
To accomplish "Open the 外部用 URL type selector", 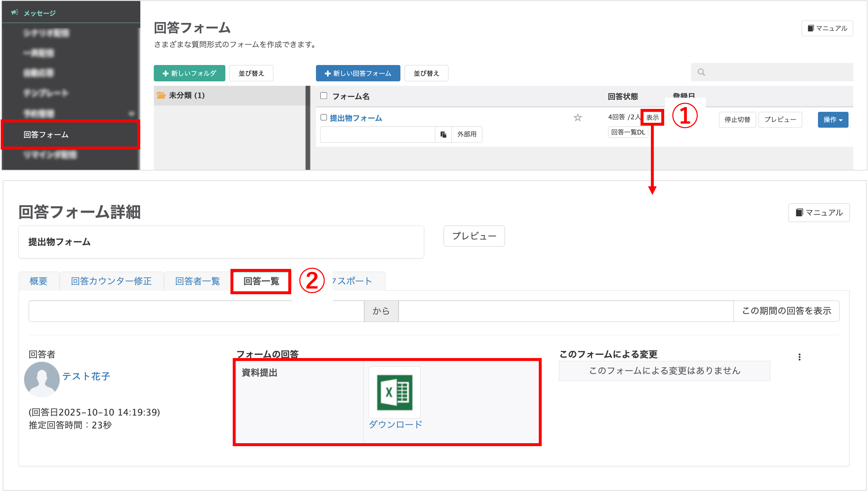I will pyautogui.click(x=466, y=134).
